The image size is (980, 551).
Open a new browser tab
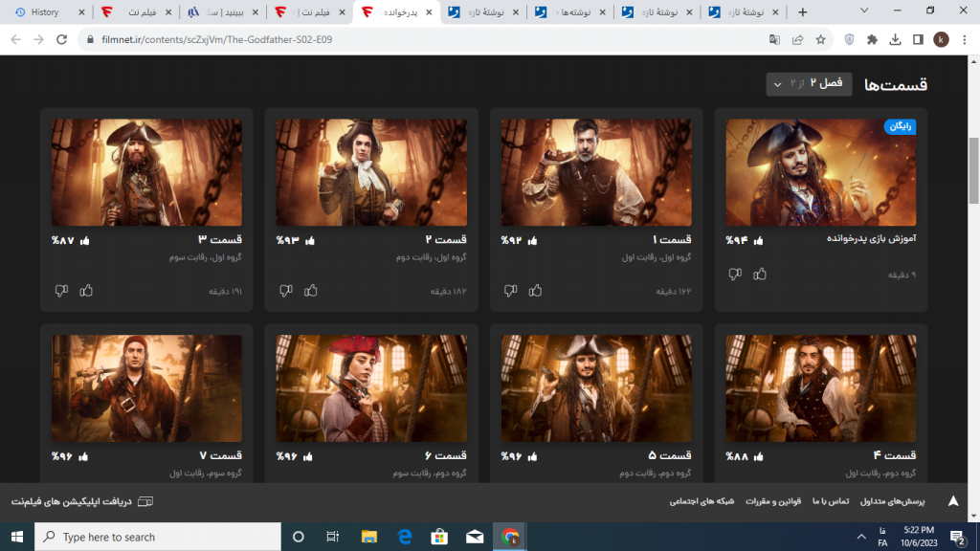coord(802,12)
